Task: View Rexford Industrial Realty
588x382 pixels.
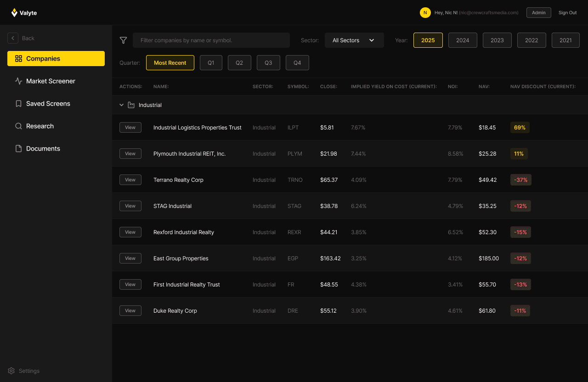Action: 130,232
